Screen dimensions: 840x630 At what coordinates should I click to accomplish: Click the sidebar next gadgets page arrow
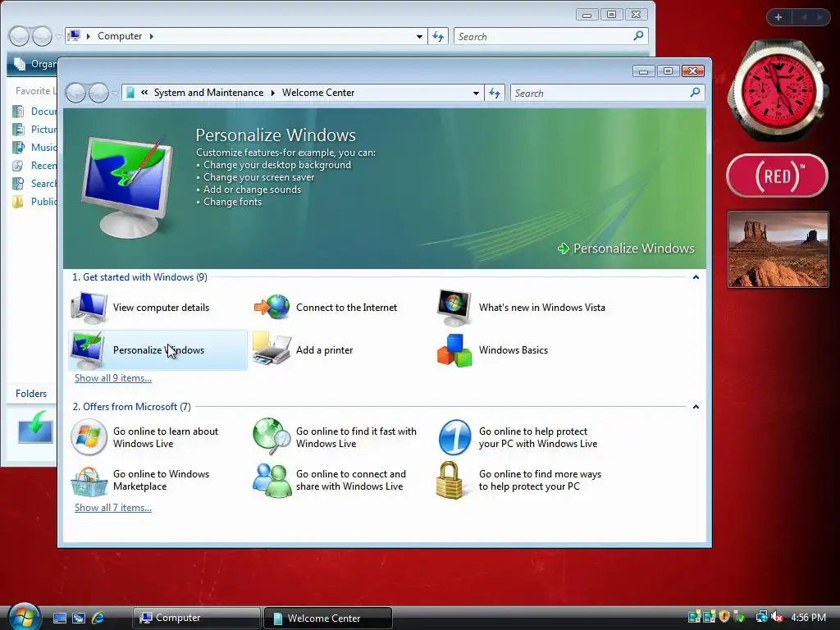(x=819, y=17)
